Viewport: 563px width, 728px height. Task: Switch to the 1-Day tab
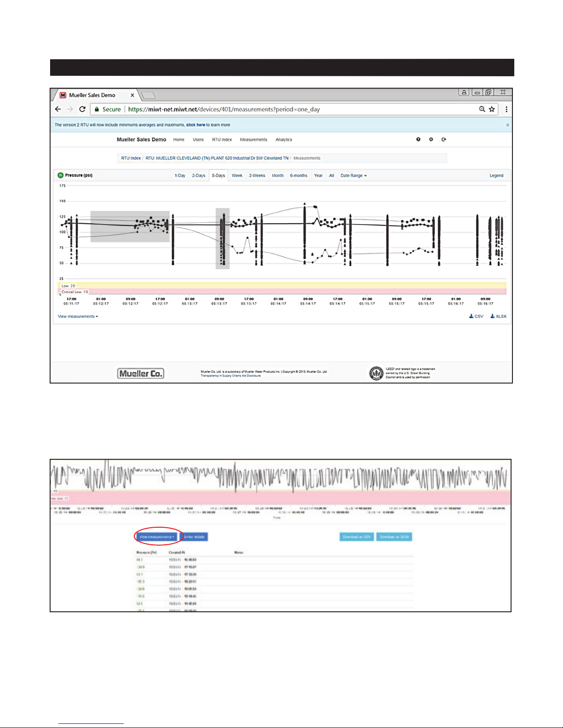pos(180,176)
